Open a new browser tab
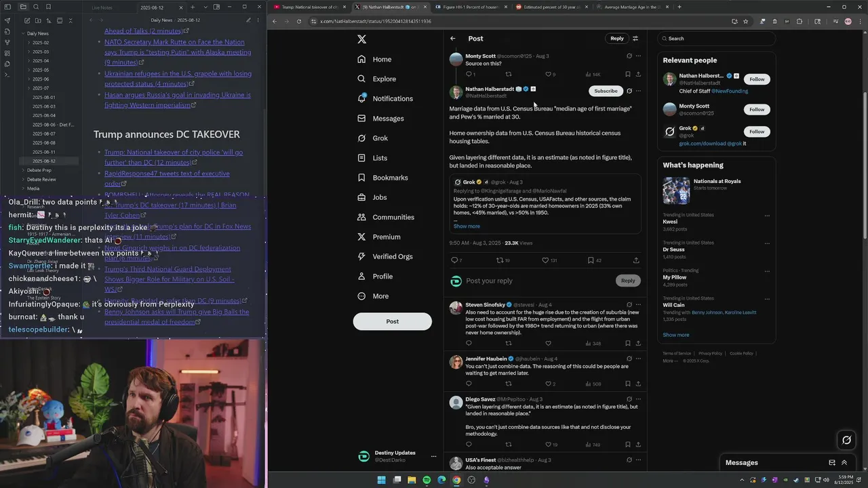The image size is (868, 488). pos(679,7)
